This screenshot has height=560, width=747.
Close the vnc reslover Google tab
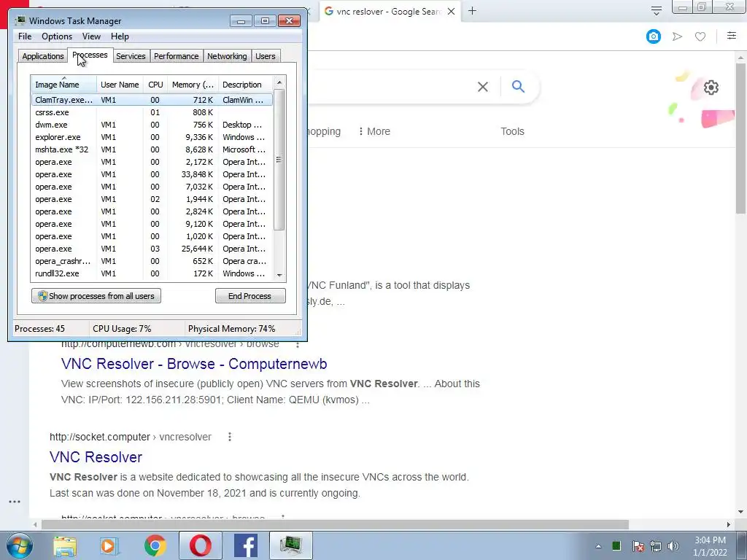click(x=451, y=12)
